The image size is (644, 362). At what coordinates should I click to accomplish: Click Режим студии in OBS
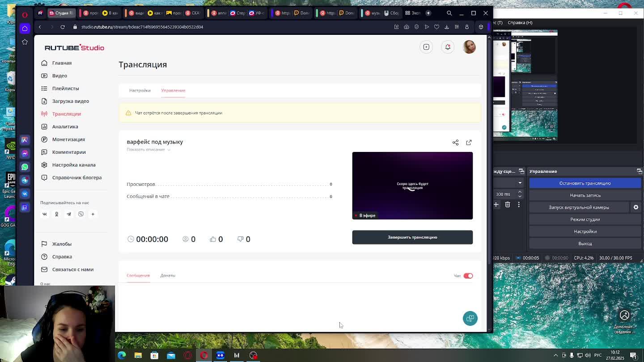click(x=585, y=219)
